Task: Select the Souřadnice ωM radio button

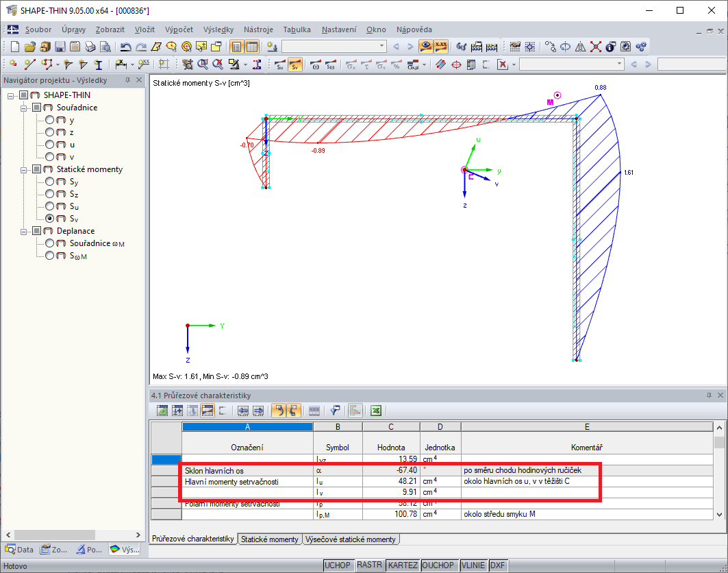Action: pyautogui.click(x=50, y=243)
